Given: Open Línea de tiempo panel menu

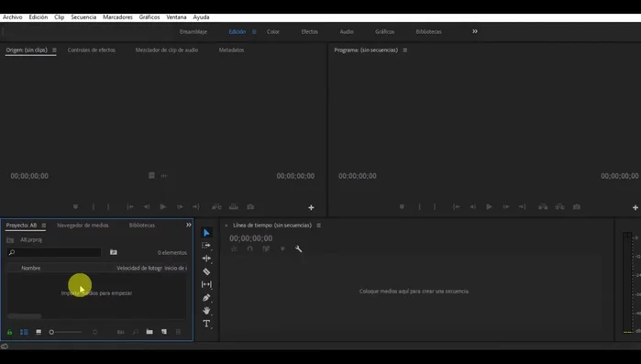Looking at the screenshot, I should pyautogui.click(x=319, y=226).
